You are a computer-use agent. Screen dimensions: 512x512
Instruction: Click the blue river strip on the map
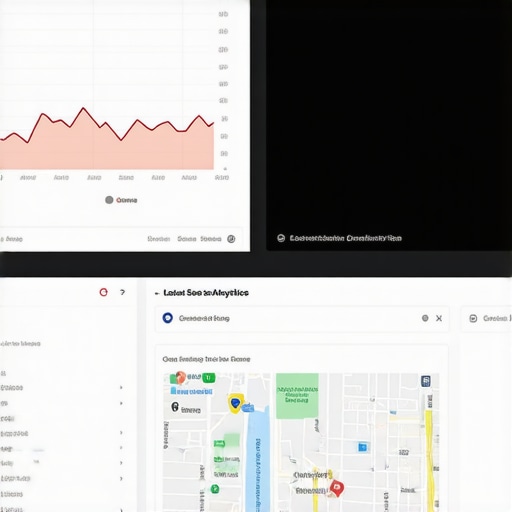pyautogui.click(x=258, y=460)
